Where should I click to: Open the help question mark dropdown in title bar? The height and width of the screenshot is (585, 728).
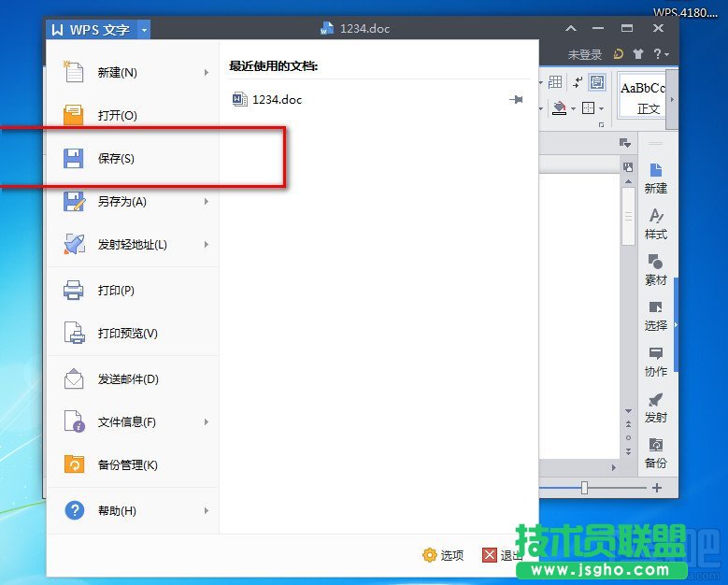pos(661,54)
